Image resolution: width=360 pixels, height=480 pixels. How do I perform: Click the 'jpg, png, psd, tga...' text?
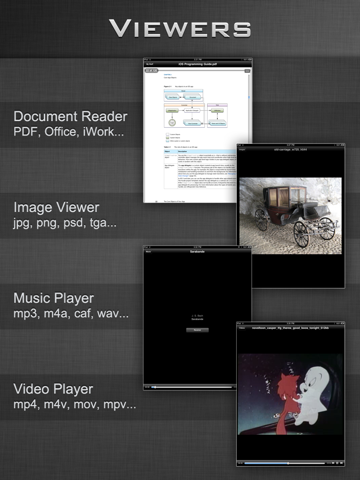65,223
